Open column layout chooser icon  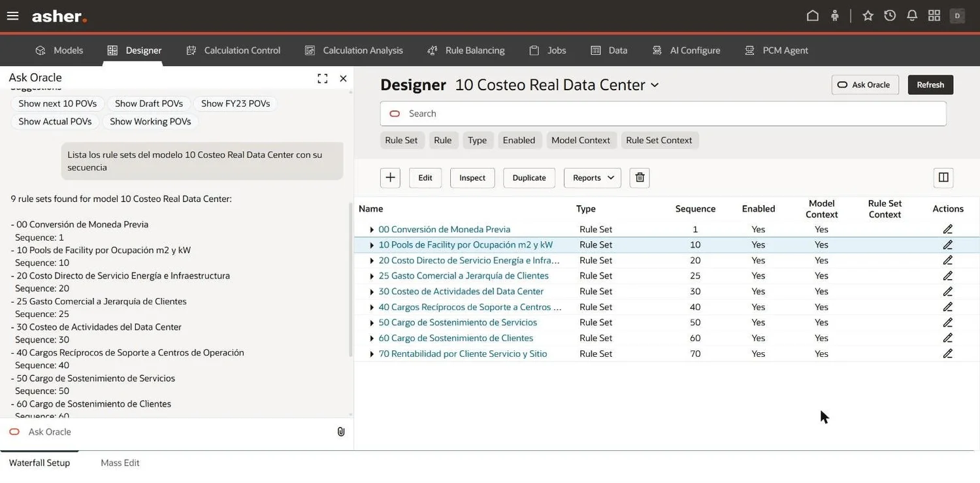(x=943, y=178)
